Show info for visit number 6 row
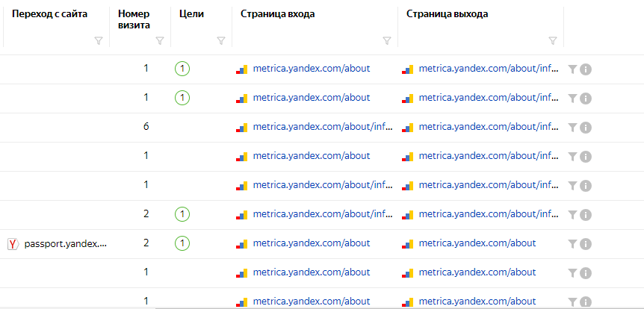The height and width of the screenshot is (309, 644). (586, 128)
